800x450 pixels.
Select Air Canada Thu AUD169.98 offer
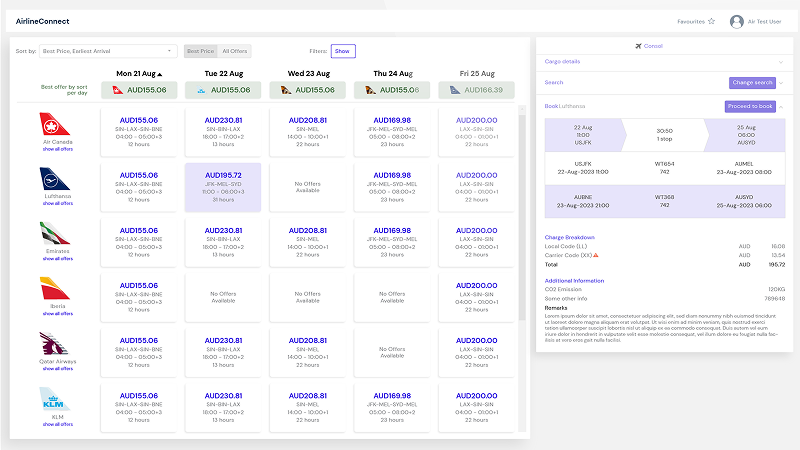click(392, 132)
